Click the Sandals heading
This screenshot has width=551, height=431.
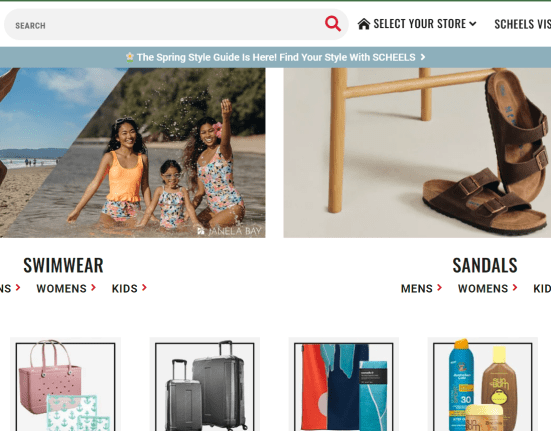point(485,265)
